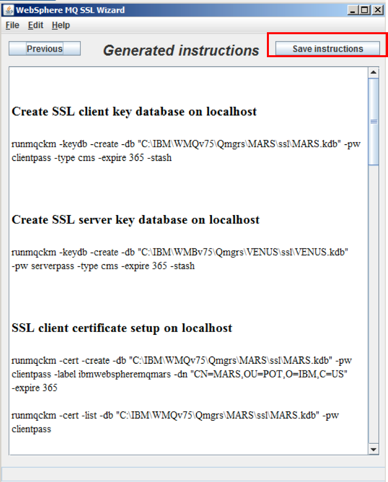This screenshot has width=388, height=482.
Task: Click the 'SSL client certificate setup on localhost' heading
Action: point(122,328)
